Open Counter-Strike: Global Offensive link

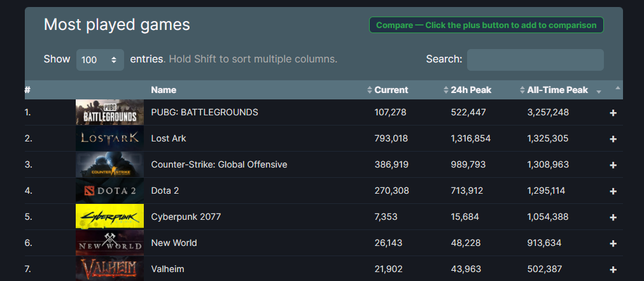click(219, 164)
